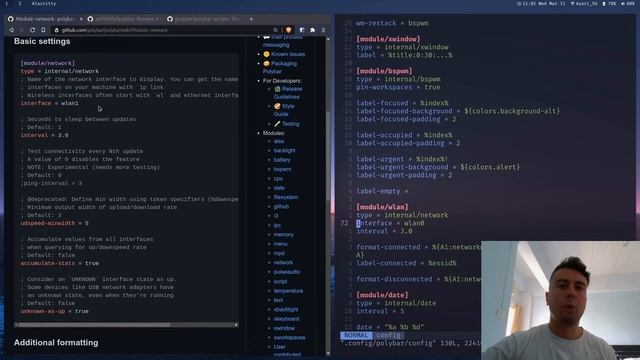
Task: Open the Brave Shields icon
Action: pyautogui.click(x=289, y=30)
